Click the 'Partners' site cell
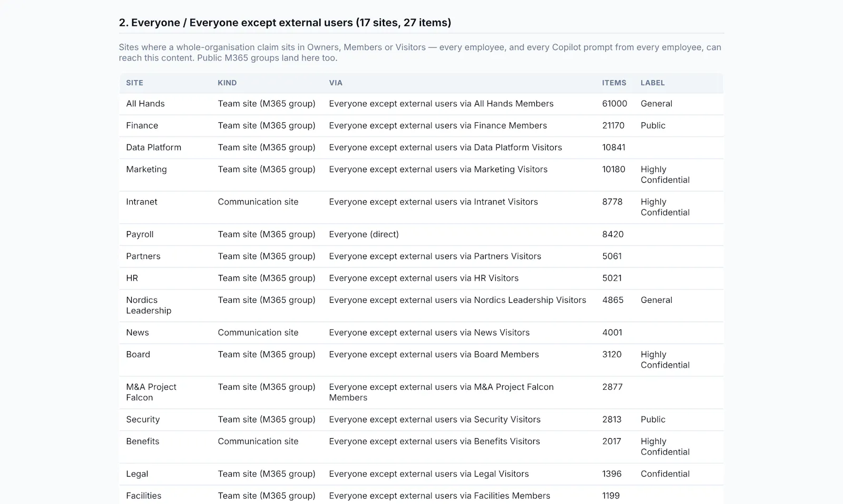 click(143, 256)
